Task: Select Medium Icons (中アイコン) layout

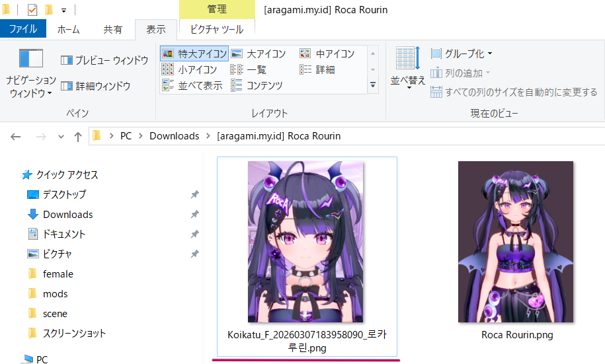Action: click(327, 54)
